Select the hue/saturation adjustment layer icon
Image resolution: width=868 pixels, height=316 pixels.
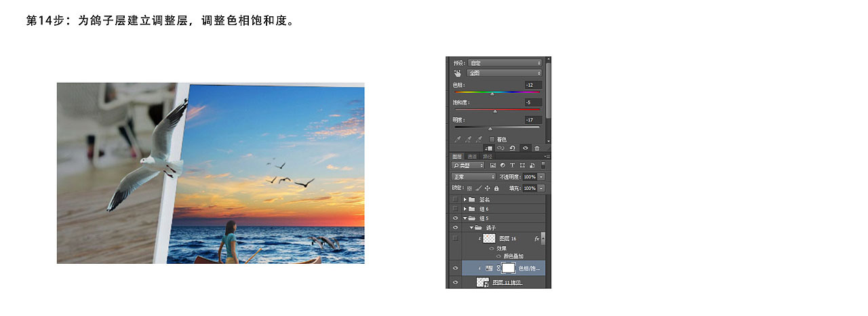[x=489, y=269]
